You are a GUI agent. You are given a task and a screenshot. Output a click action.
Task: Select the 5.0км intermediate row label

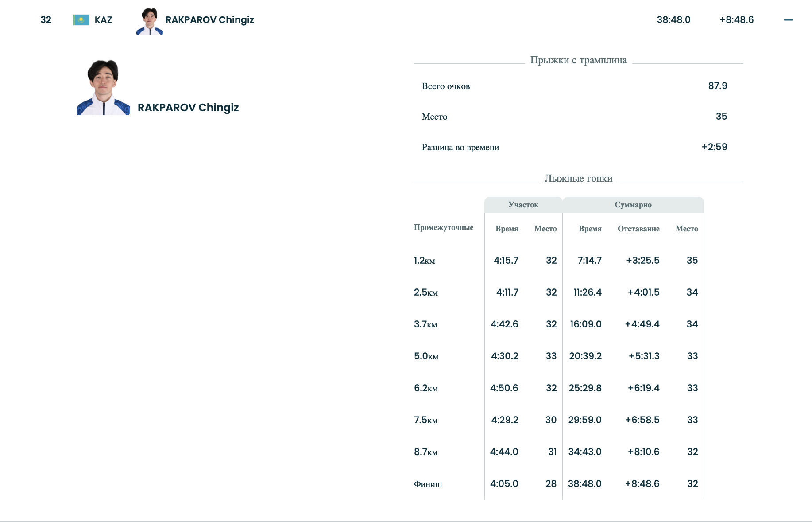click(426, 356)
